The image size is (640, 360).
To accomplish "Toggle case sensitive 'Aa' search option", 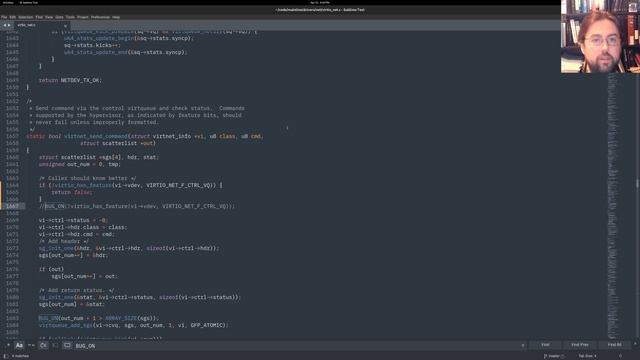I will point(19,345).
